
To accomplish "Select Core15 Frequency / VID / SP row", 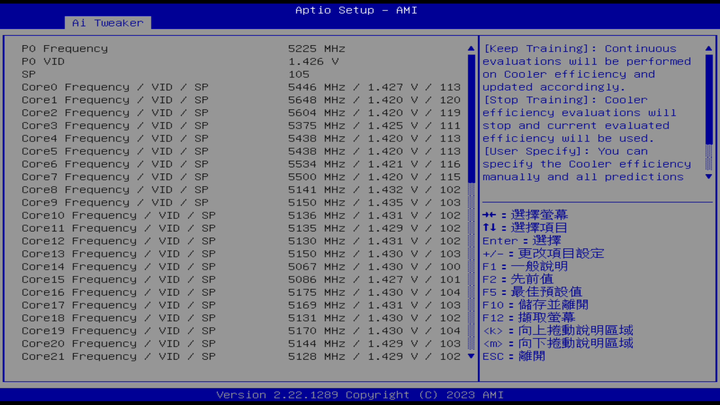I will tap(241, 280).
